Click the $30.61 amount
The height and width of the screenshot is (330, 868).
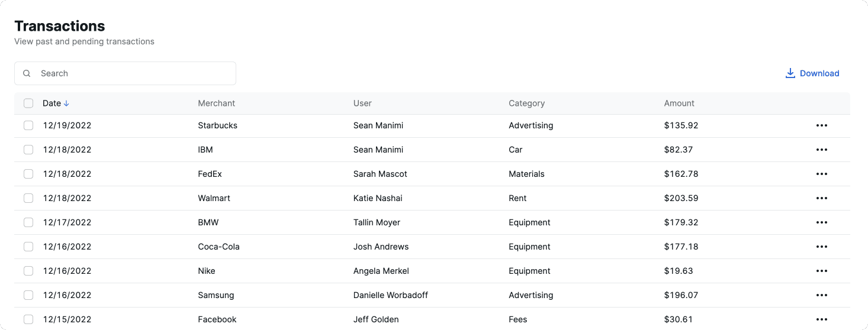click(x=679, y=319)
